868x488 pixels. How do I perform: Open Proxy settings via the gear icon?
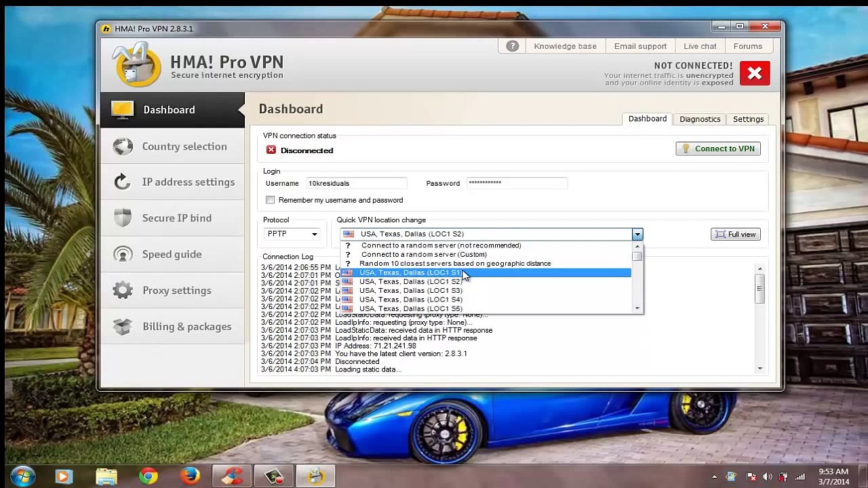[123, 290]
